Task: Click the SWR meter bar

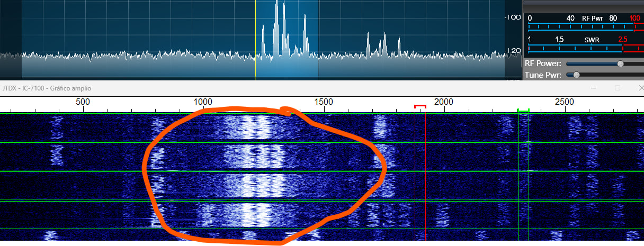Action: [583, 48]
